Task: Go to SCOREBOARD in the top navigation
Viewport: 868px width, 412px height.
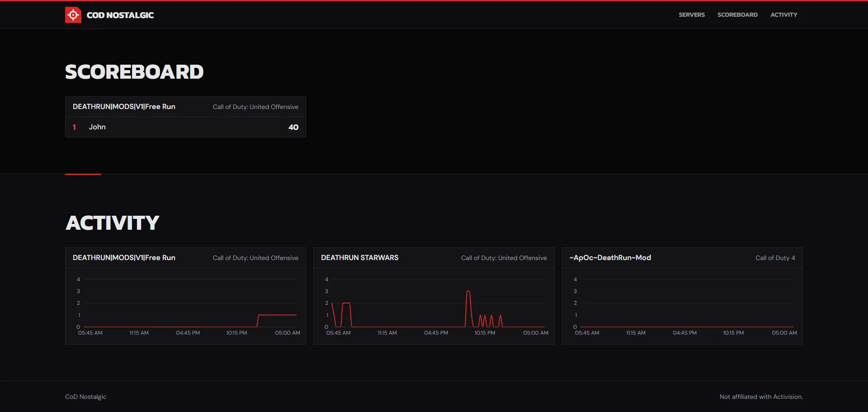Action: pos(737,15)
